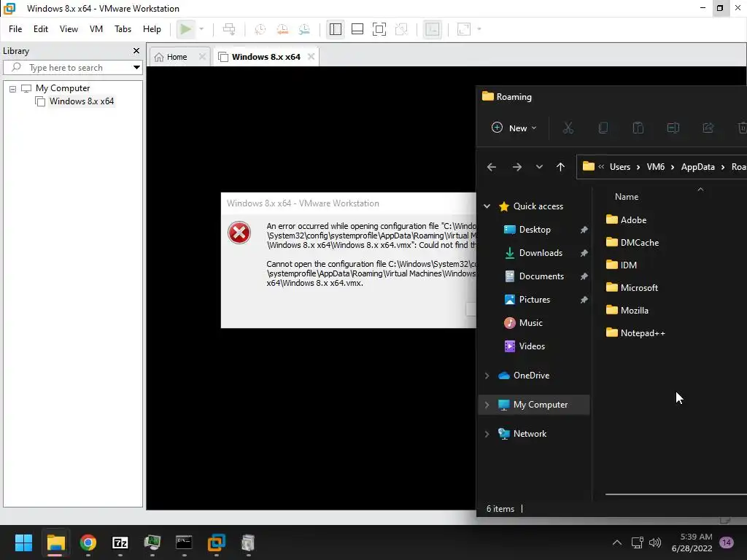This screenshot has width=747, height=560.
Task: Open 7-Zip from the taskbar
Action: (x=120, y=542)
